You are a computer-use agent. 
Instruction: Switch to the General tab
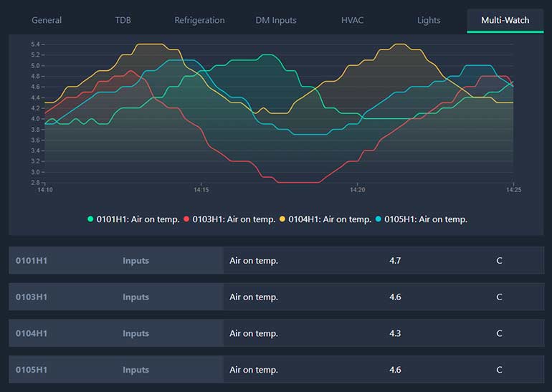(x=47, y=20)
